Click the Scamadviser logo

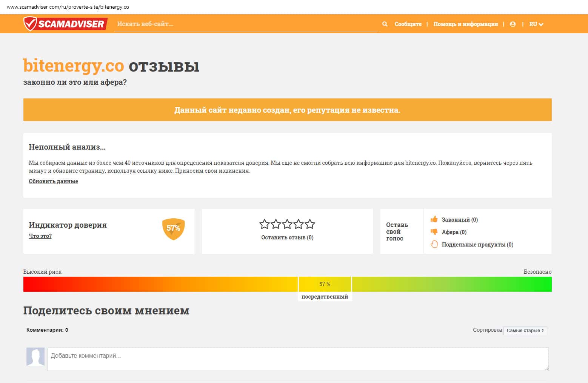pyautogui.click(x=65, y=24)
